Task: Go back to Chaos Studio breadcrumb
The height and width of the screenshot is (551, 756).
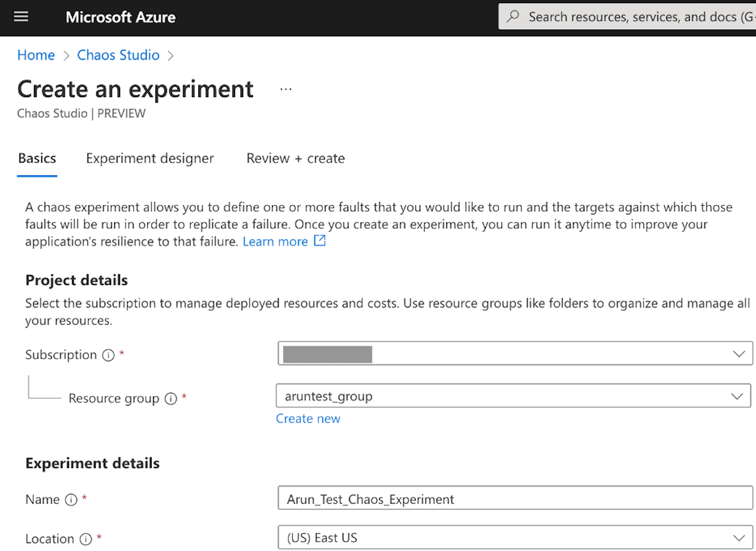Action: tap(118, 55)
